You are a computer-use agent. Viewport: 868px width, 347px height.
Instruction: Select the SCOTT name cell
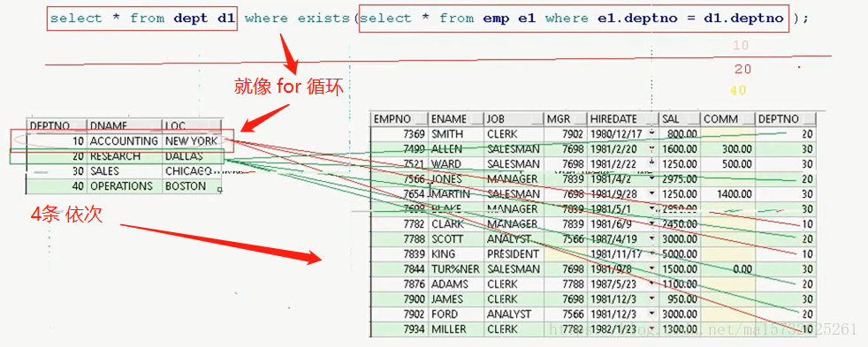coord(456,238)
